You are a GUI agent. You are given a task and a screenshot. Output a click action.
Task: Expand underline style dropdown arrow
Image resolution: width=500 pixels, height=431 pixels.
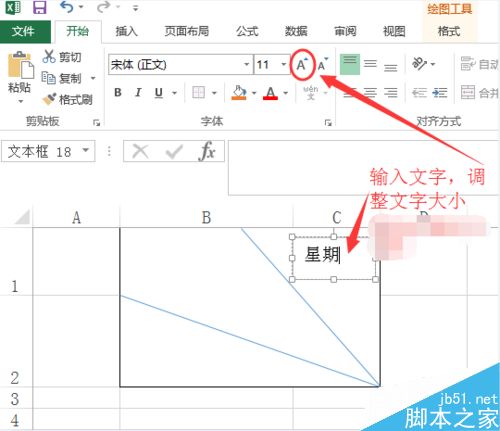click(174, 93)
